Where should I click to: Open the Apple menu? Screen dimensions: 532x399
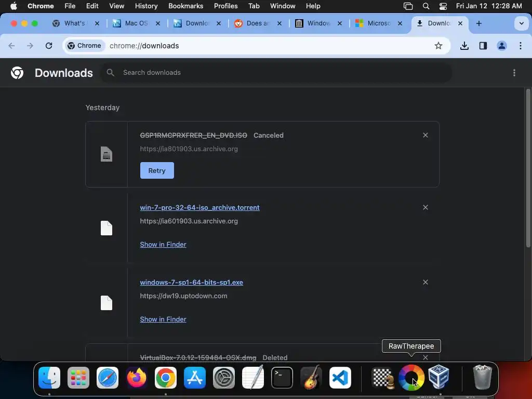click(x=14, y=6)
